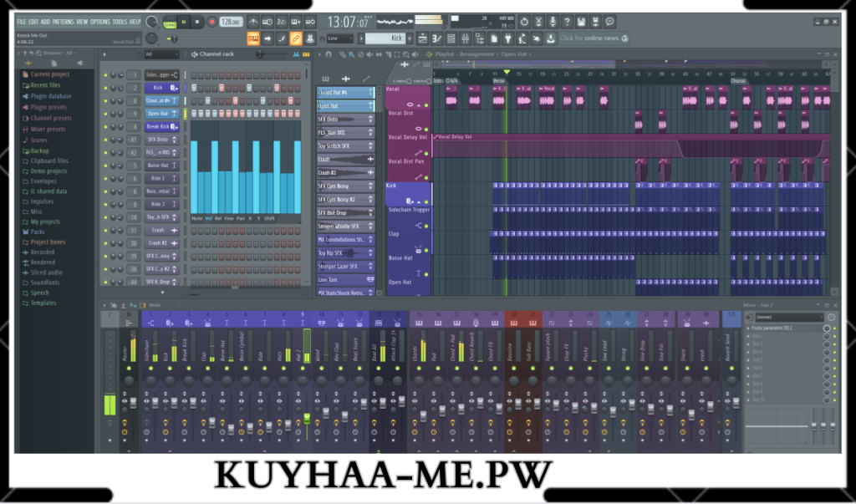Screen dimensions: 856x504
Task: Click the channel rack plus add channel button
Action: (x=161, y=293)
